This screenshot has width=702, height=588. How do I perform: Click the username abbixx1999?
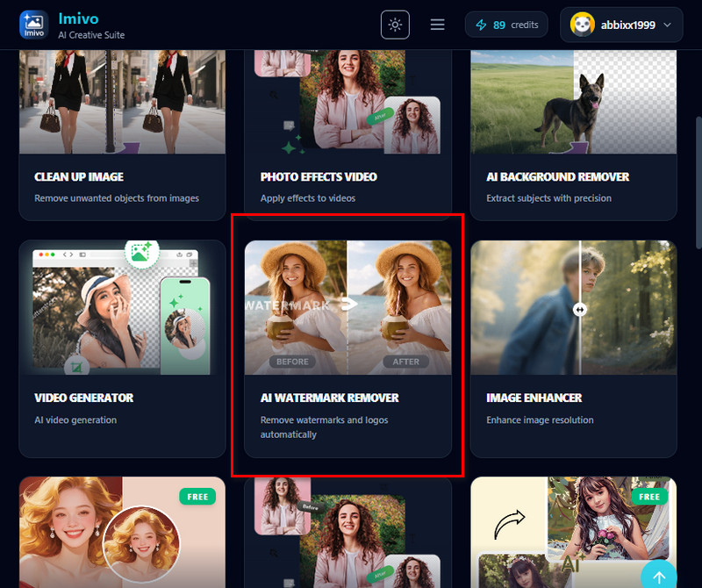(x=627, y=25)
